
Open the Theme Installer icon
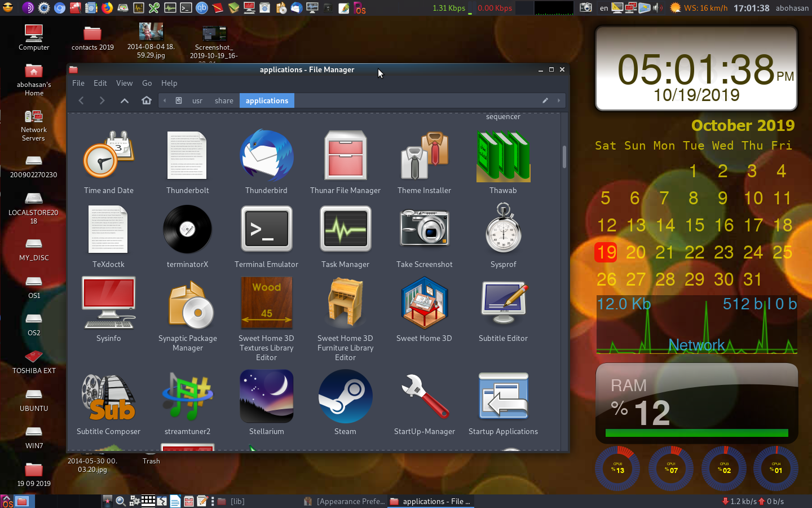[425, 156]
